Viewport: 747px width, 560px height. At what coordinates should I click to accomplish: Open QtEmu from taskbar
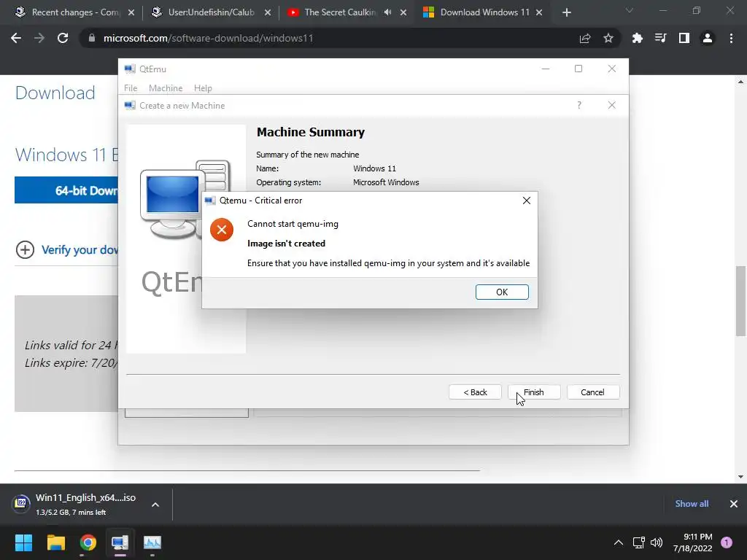pyautogui.click(x=120, y=542)
